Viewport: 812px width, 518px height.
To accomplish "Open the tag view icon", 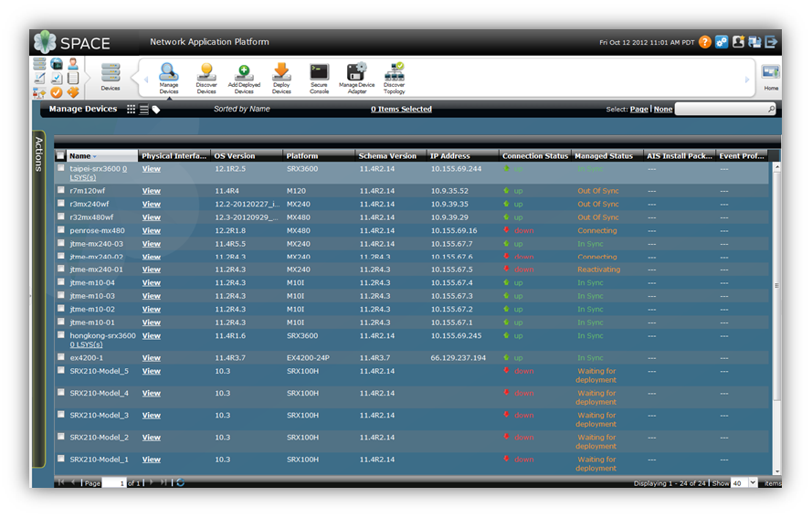I will 156,110.
